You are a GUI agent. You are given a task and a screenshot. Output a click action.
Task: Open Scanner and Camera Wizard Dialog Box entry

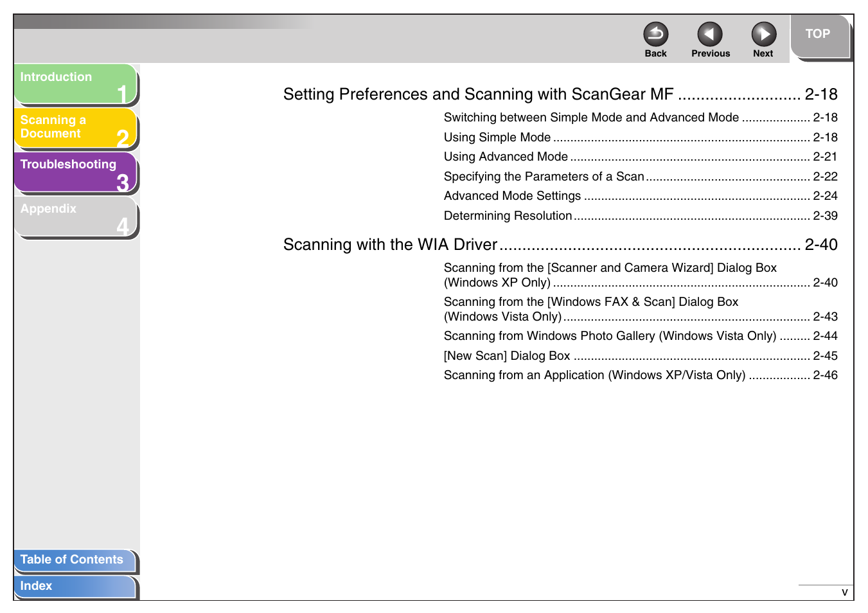[x=641, y=275]
